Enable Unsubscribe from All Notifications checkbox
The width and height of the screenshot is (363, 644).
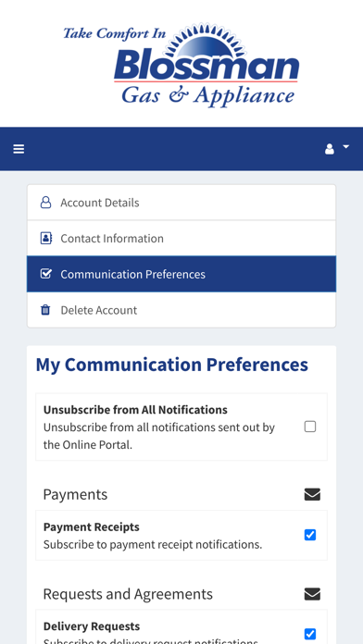click(x=310, y=427)
